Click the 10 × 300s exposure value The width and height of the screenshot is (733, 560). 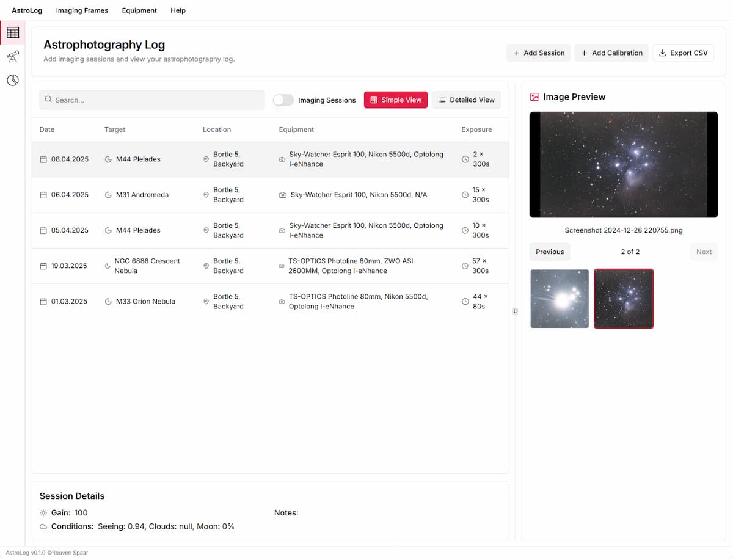pos(481,230)
